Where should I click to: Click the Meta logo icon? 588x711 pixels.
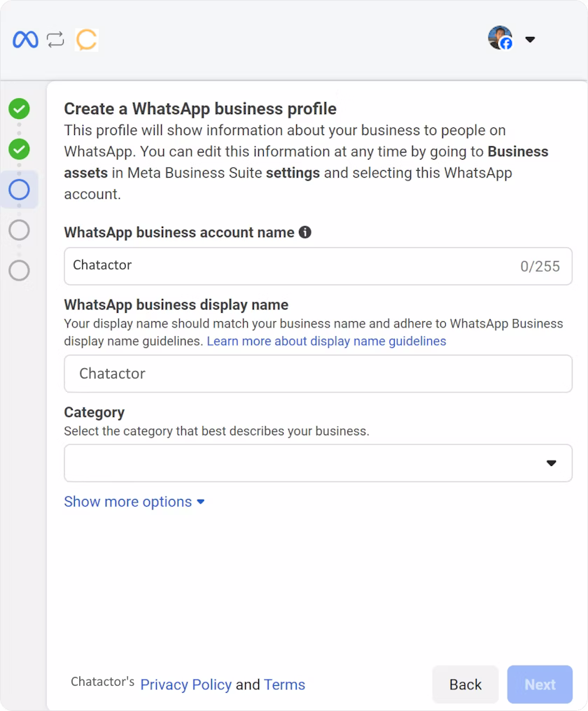(x=25, y=40)
